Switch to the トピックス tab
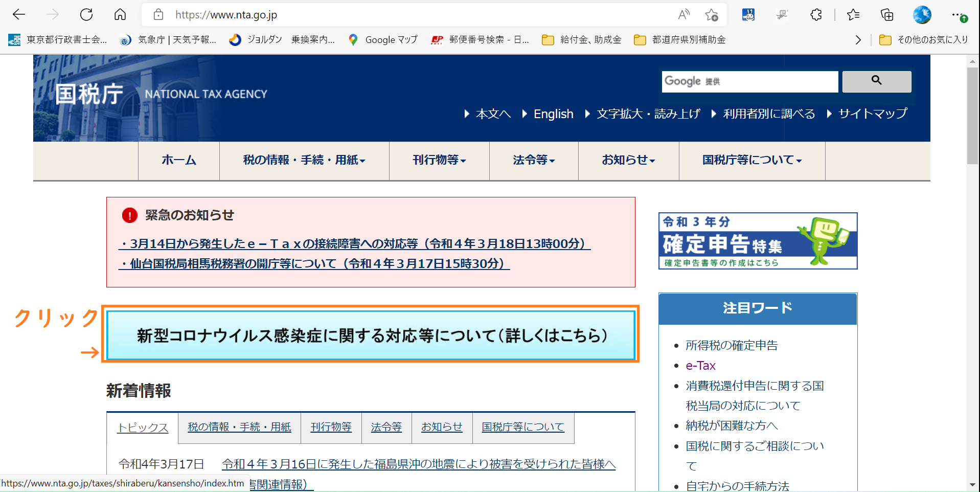The height and width of the screenshot is (492, 980). [143, 428]
